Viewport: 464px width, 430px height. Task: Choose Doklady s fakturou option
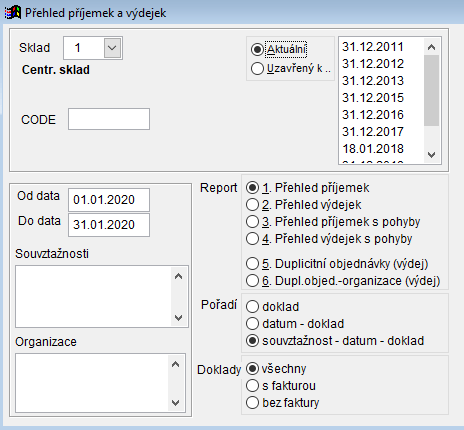coord(252,386)
